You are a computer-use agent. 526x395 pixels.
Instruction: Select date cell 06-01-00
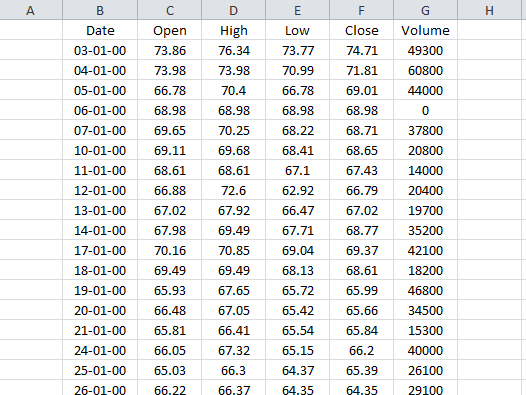[x=100, y=110]
